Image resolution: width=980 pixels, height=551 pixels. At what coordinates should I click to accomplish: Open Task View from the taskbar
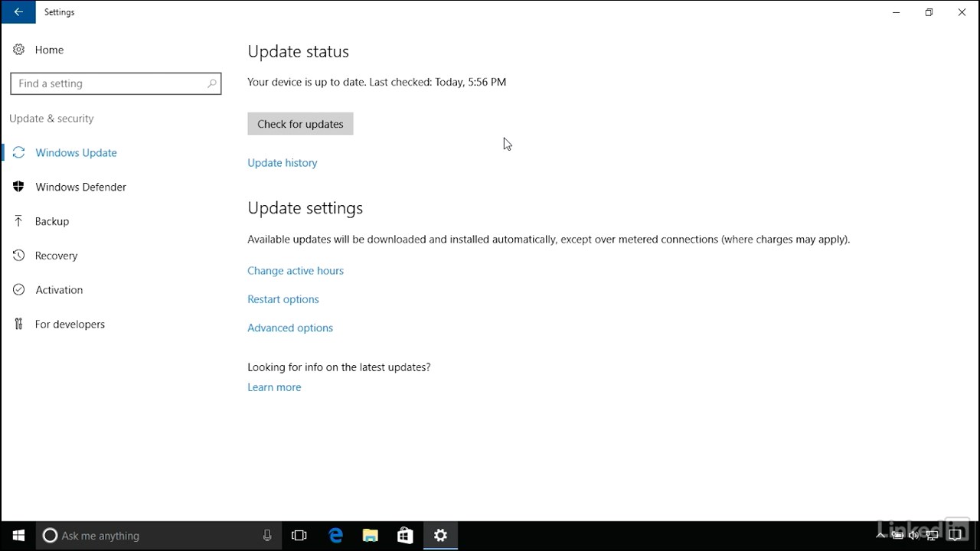tap(299, 536)
